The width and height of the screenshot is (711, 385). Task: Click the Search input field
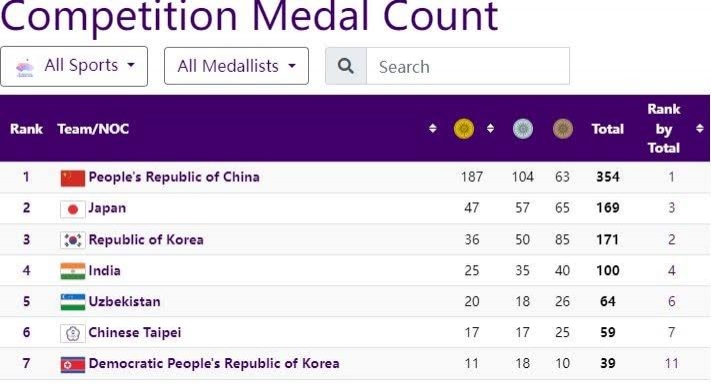468,66
